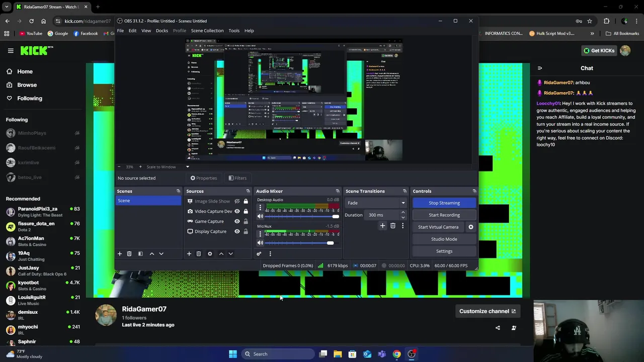Increase transition duration stepper up
The image size is (644, 362).
tap(403, 213)
